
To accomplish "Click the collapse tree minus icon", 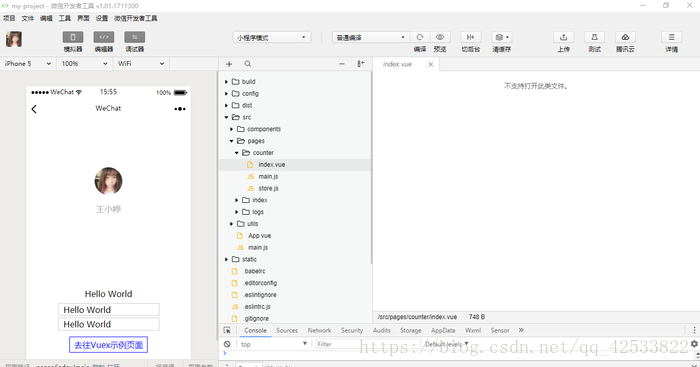I will [x=342, y=64].
